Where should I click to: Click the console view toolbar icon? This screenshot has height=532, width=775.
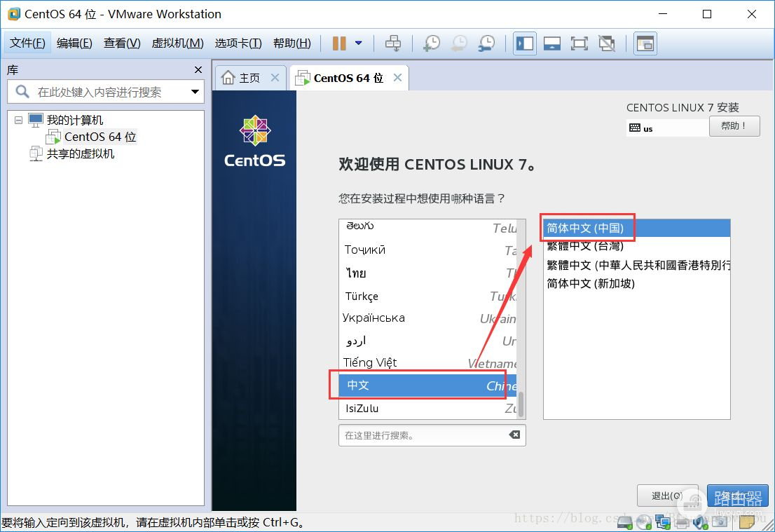(x=644, y=43)
